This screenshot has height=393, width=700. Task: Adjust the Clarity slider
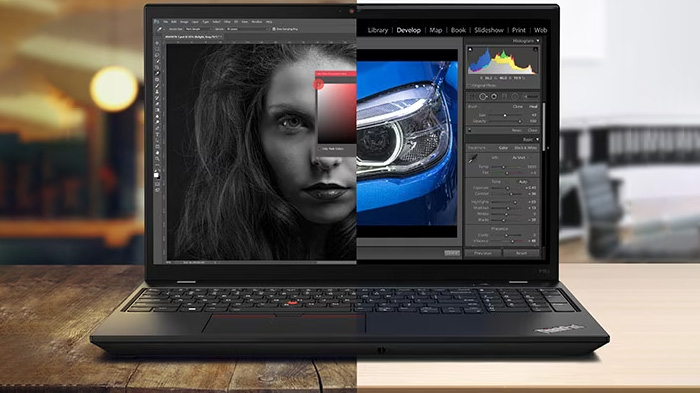tap(508, 235)
